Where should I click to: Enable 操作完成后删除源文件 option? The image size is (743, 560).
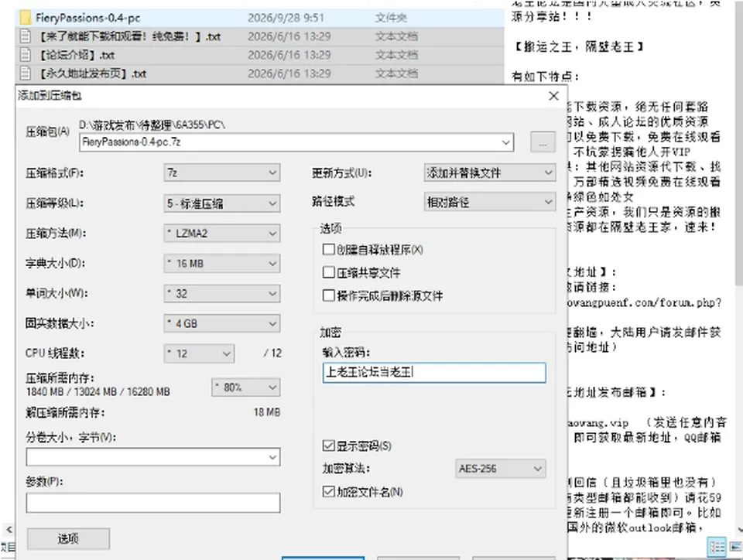[328, 295]
